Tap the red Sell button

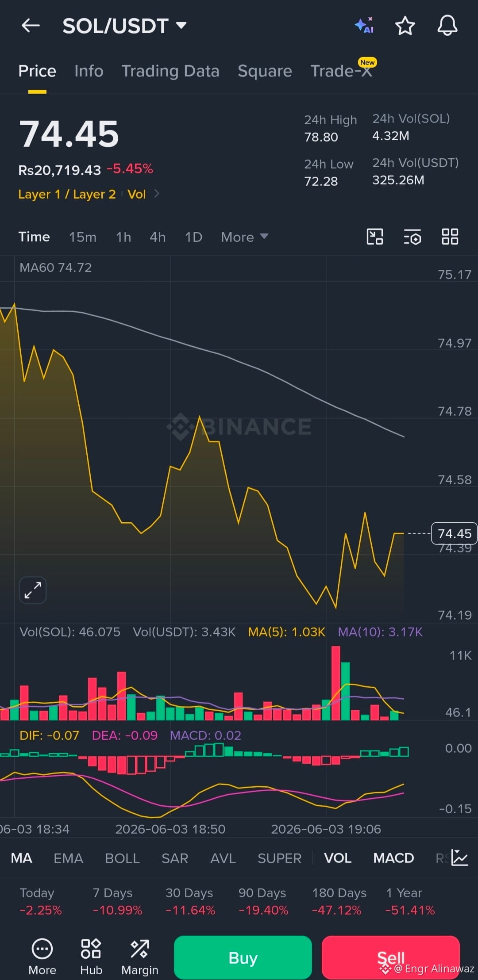click(391, 957)
